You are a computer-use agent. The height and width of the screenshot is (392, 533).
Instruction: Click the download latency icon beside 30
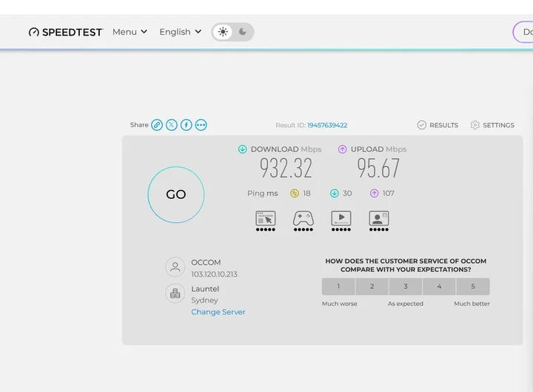(x=335, y=193)
